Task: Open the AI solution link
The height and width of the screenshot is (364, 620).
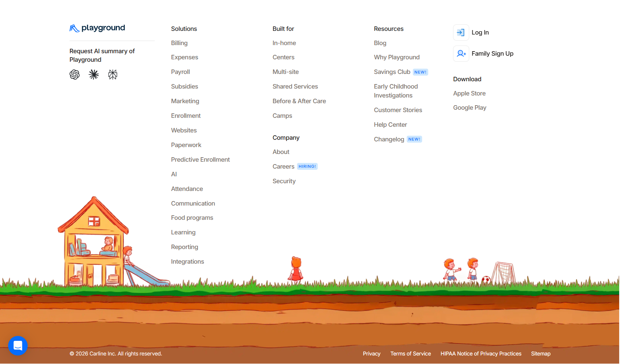Action: 174,174
